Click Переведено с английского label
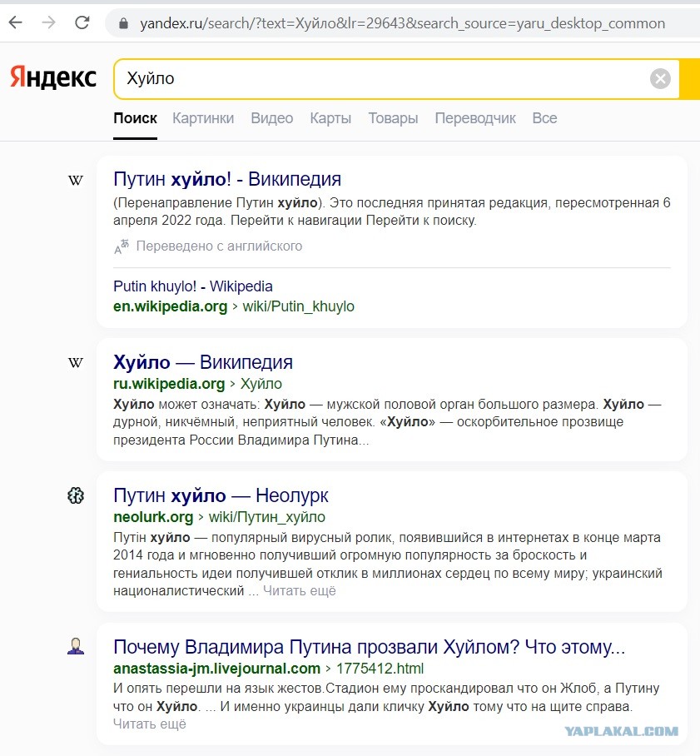Viewport: 700px width, 756px height. pos(219,246)
